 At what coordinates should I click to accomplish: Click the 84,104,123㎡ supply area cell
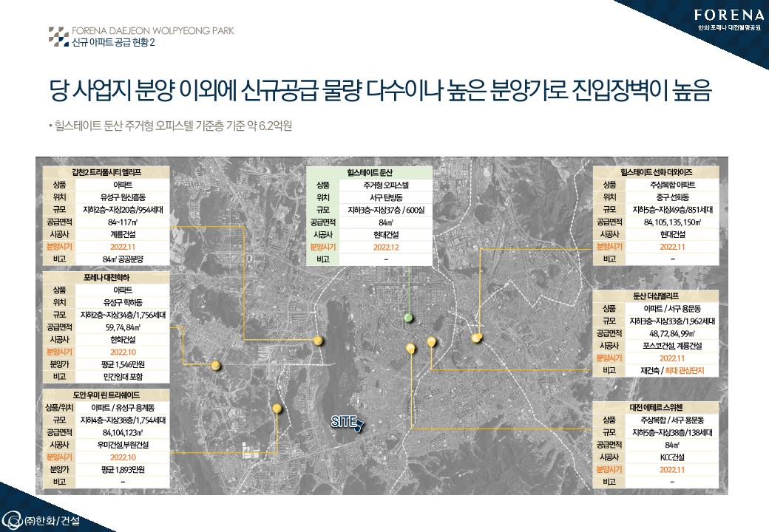point(123,432)
